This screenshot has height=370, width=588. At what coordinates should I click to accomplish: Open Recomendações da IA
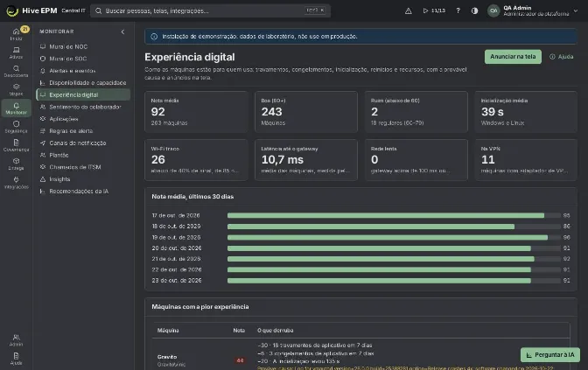coord(83,192)
